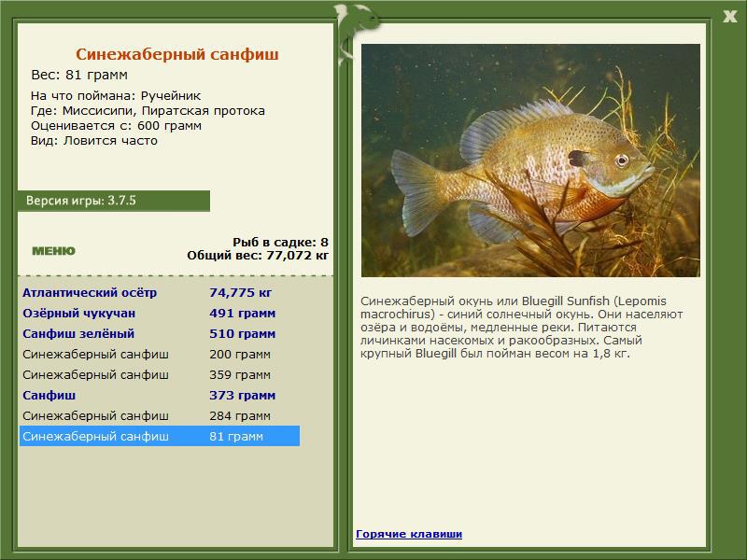Click the 'Рыб в садке: 8' counter

pyautogui.click(x=281, y=242)
